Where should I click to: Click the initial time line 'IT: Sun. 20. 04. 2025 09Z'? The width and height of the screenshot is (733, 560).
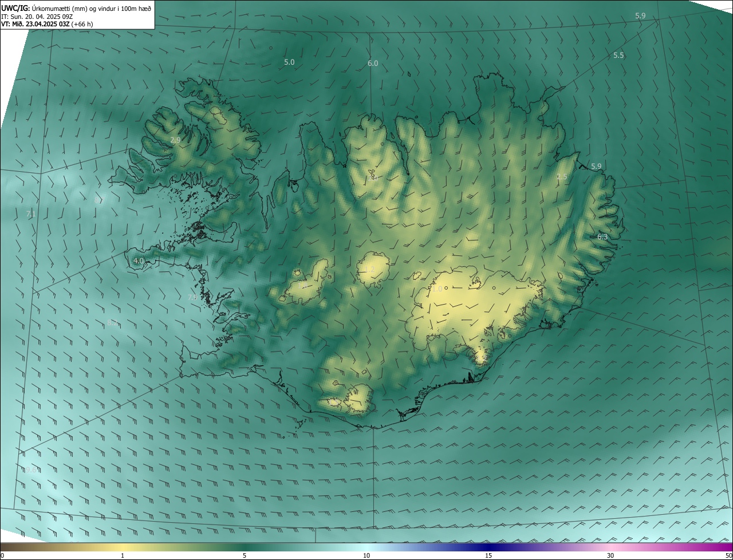[37, 16]
